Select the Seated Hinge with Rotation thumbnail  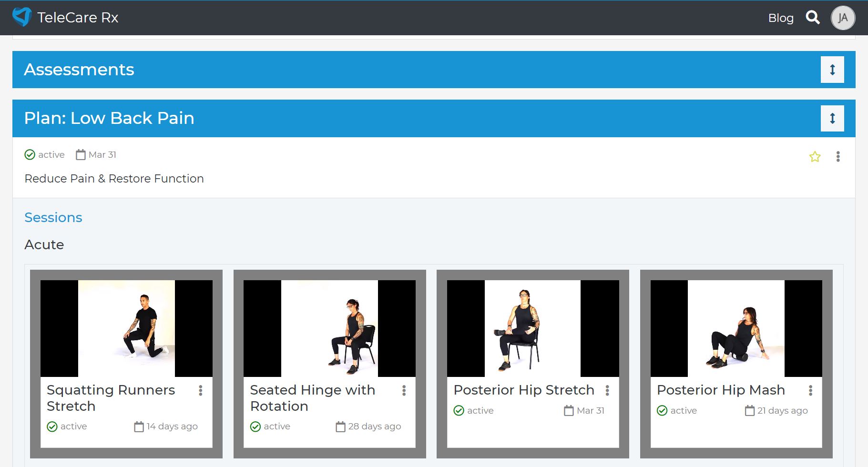tap(329, 328)
